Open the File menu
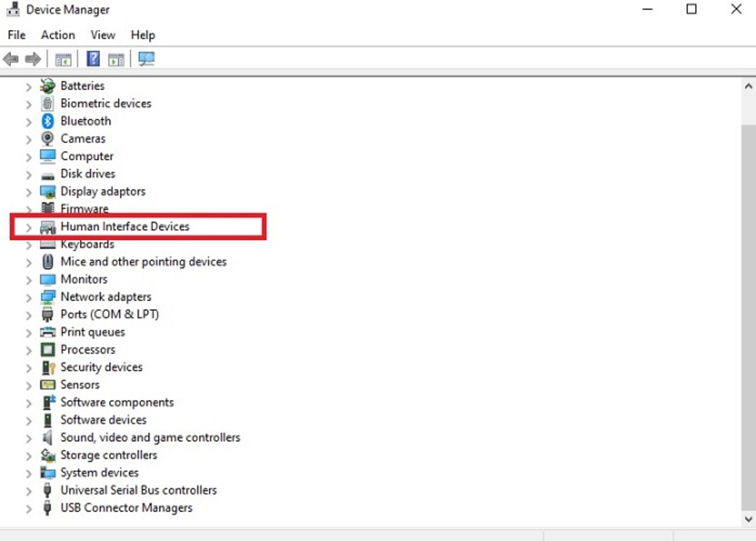 17,35
